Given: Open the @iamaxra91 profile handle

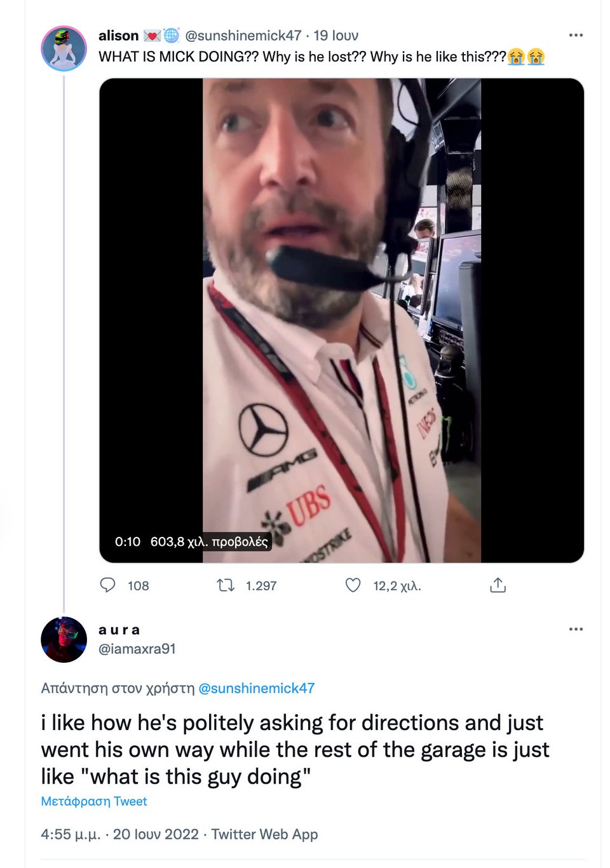Looking at the screenshot, I should (x=137, y=649).
